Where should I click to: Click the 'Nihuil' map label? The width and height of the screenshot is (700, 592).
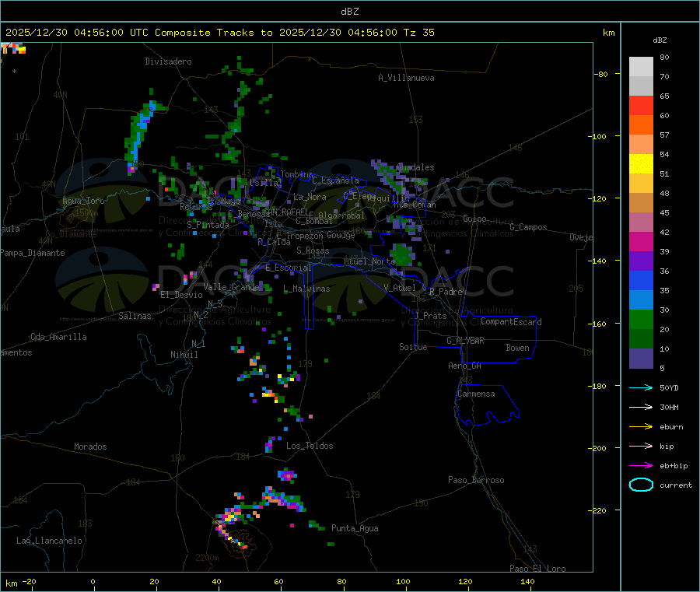click(184, 355)
